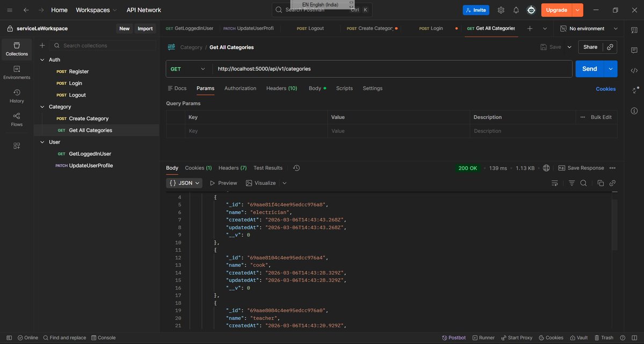Switch to the Test Results tab

(x=268, y=168)
